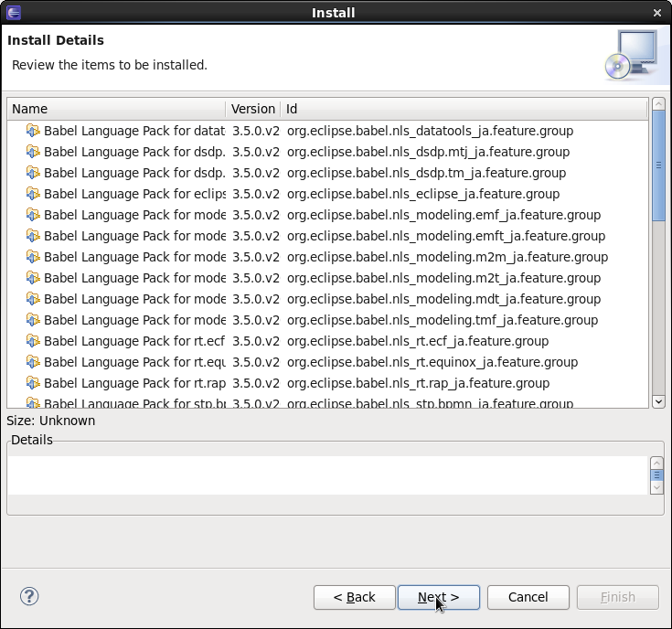Click the feature icon for nls_modeling.m2t_ja row
This screenshot has width=672, height=629.
tap(33, 277)
